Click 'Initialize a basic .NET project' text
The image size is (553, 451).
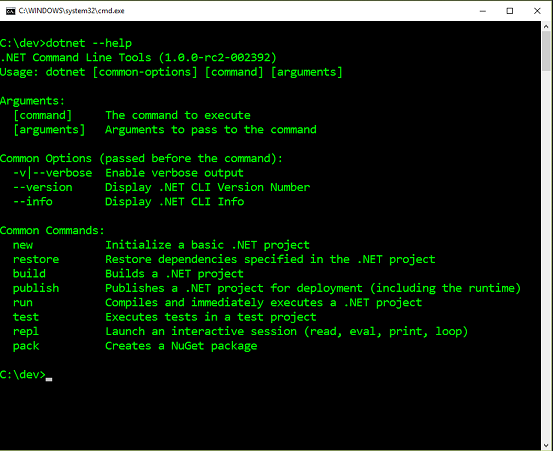(207, 245)
